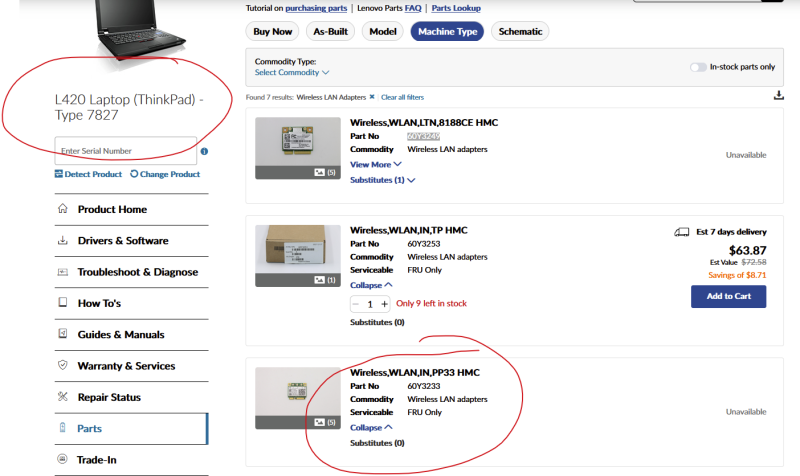Remove the Wireless LAN Adapters filter X
The image size is (800, 476).
click(x=372, y=97)
